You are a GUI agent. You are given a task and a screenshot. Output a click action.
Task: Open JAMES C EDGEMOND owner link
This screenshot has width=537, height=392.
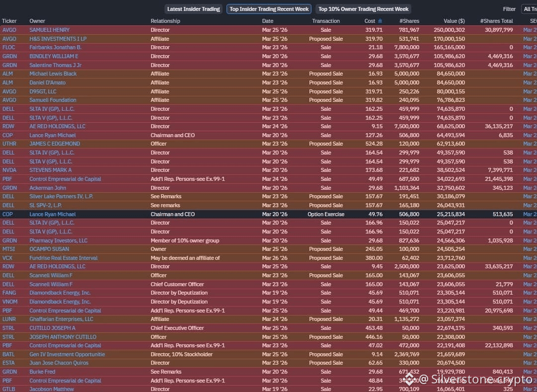(x=55, y=144)
